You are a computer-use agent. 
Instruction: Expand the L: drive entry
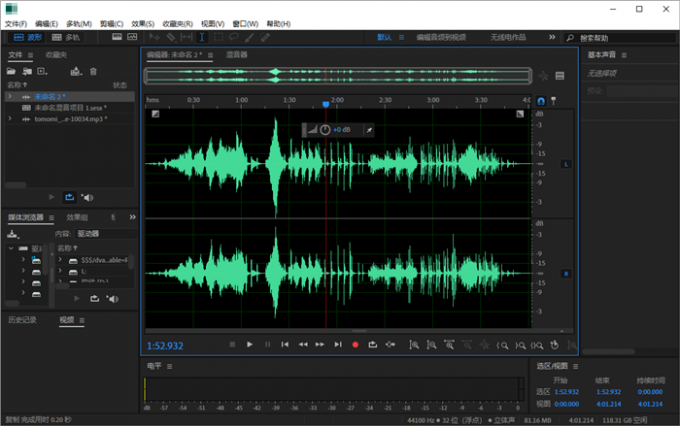tap(60, 271)
